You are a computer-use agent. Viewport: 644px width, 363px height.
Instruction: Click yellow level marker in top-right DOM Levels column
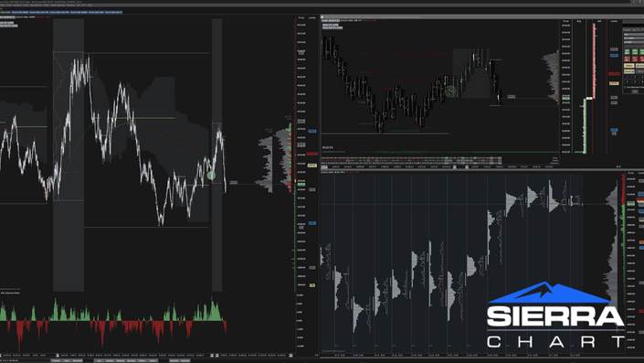[x=614, y=83]
